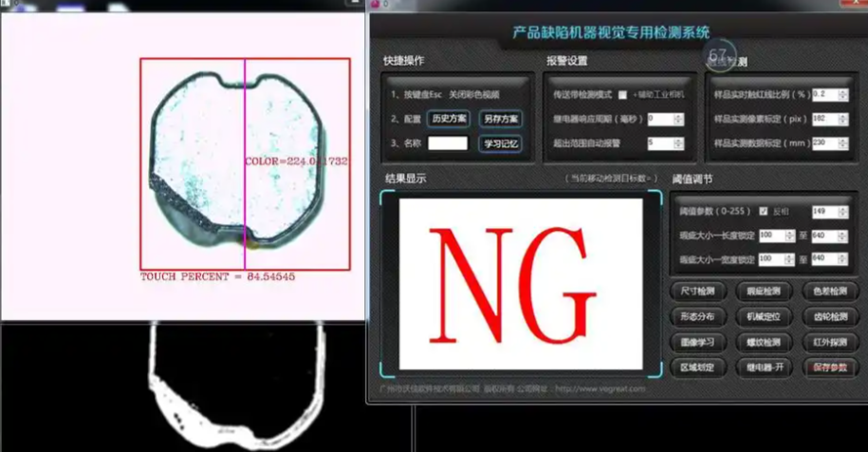
Task: Toggle the 反相 checkbox
Action: [764, 211]
